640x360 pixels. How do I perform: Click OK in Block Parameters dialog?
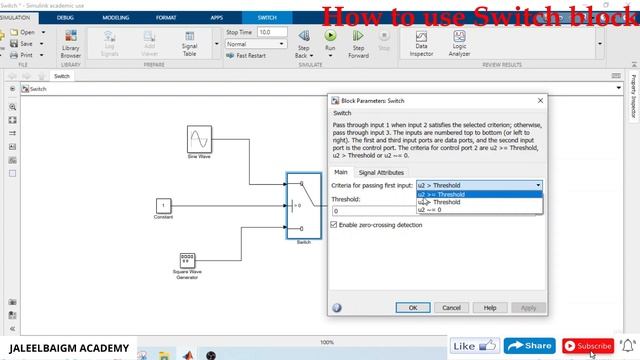[x=413, y=308]
